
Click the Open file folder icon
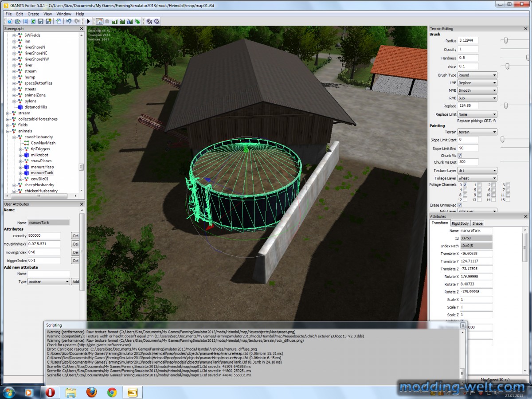18,21
